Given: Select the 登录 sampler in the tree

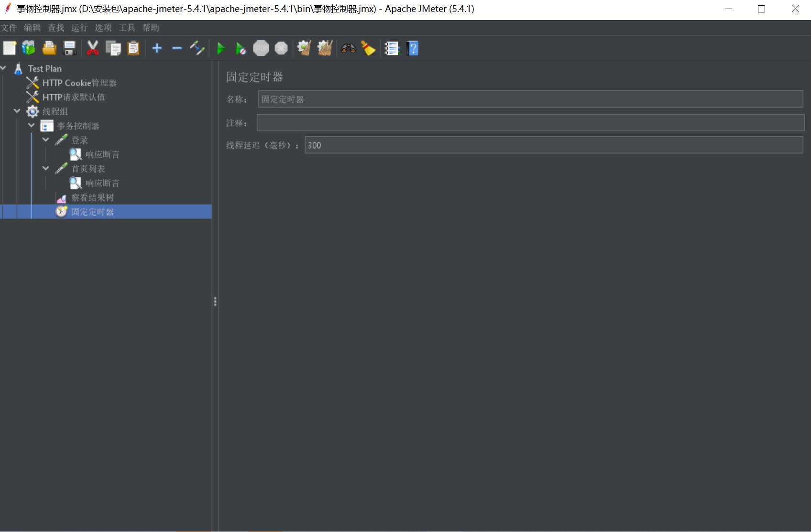Looking at the screenshot, I should click(79, 140).
